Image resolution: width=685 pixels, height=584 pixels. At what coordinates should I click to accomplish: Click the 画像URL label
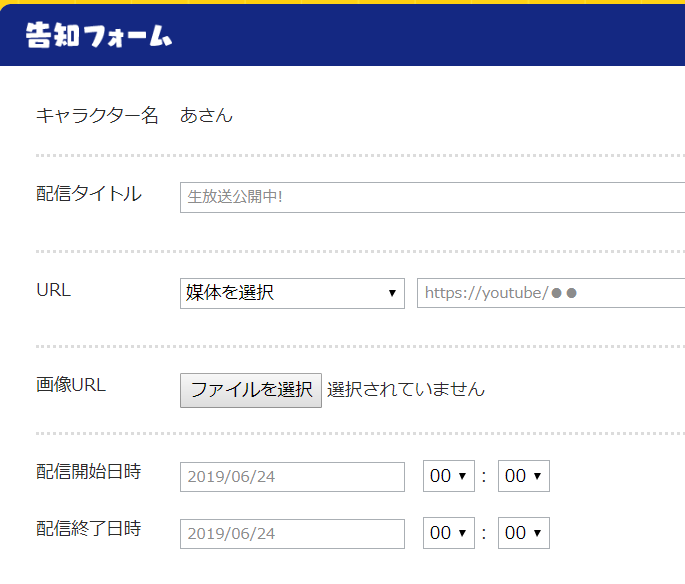tap(71, 385)
